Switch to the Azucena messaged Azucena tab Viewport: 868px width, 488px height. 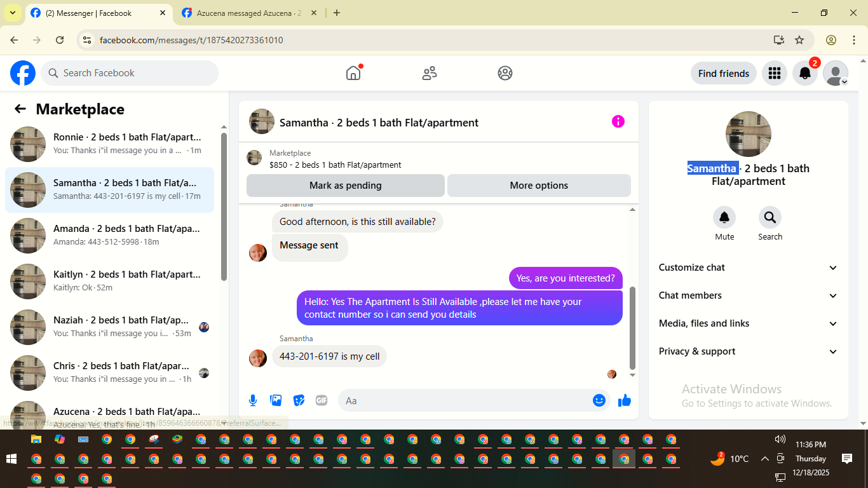[249, 13]
